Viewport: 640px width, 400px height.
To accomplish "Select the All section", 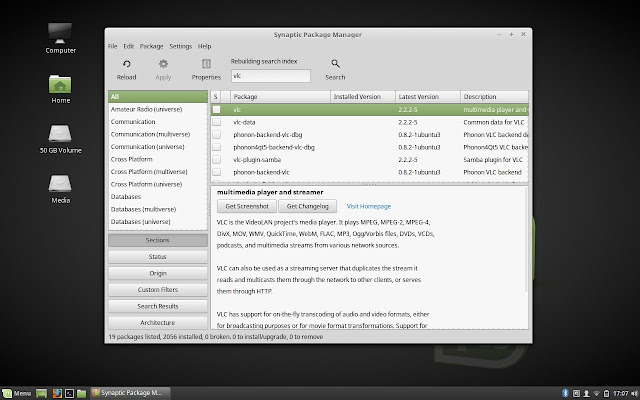I will click(158, 97).
